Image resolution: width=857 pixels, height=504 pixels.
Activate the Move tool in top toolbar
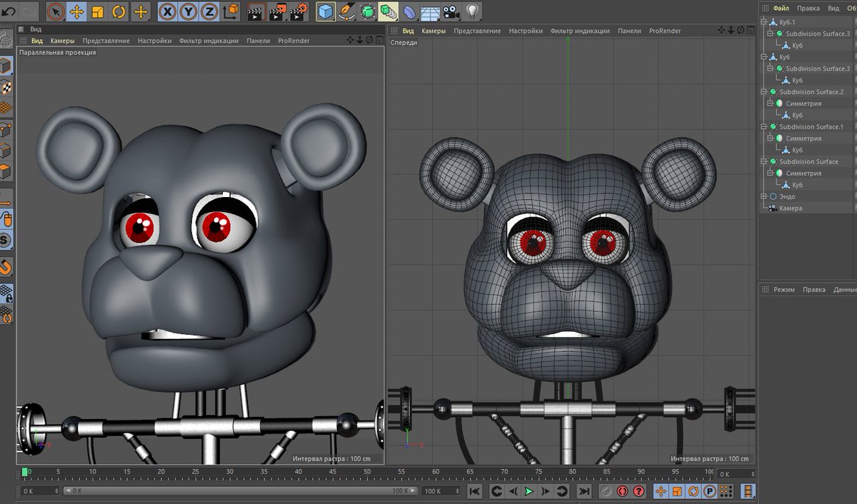[x=77, y=11]
